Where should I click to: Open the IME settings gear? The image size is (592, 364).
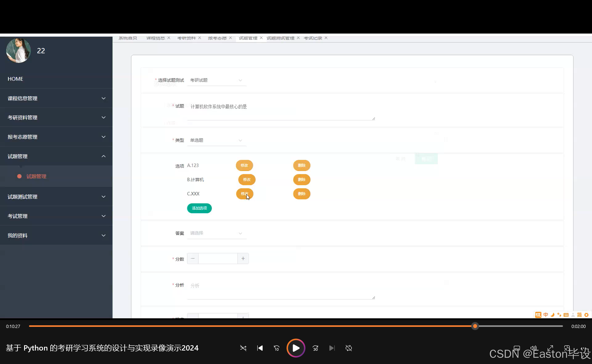click(586, 315)
